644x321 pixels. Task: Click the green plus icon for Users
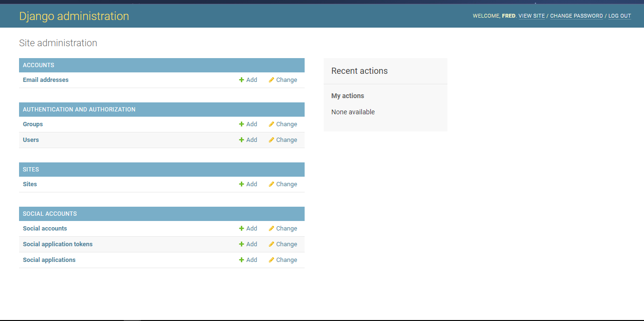tap(241, 140)
